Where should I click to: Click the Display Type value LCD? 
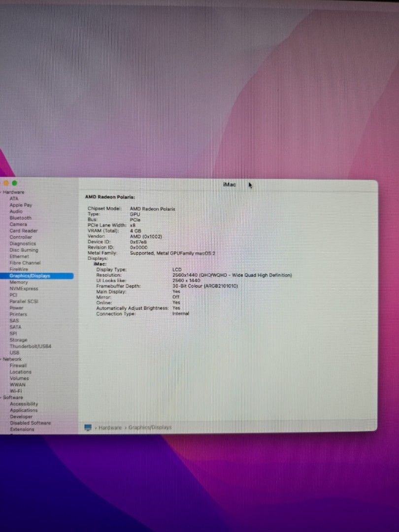177,270
